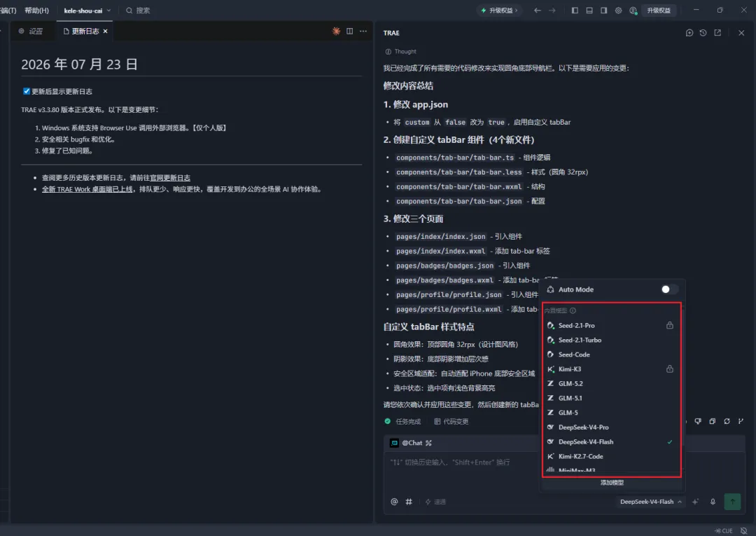
Task: Send the message with green arrow button
Action: pos(732,502)
